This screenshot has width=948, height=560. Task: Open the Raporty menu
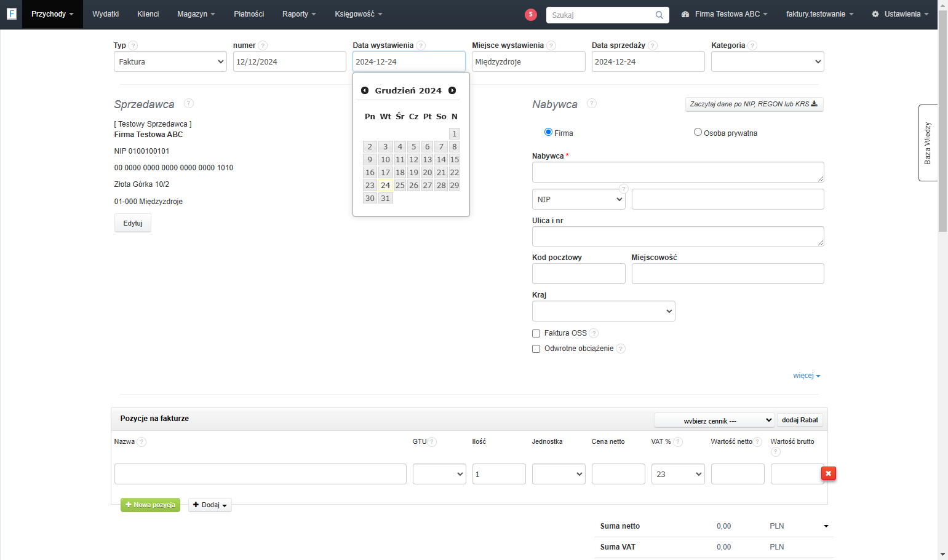(299, 14)
